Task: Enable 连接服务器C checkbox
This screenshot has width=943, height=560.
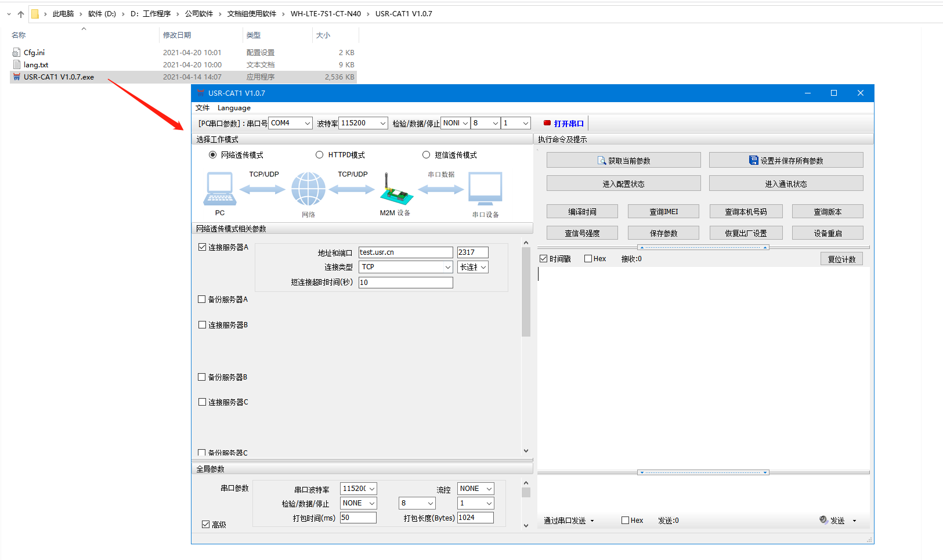Action: 202,402
